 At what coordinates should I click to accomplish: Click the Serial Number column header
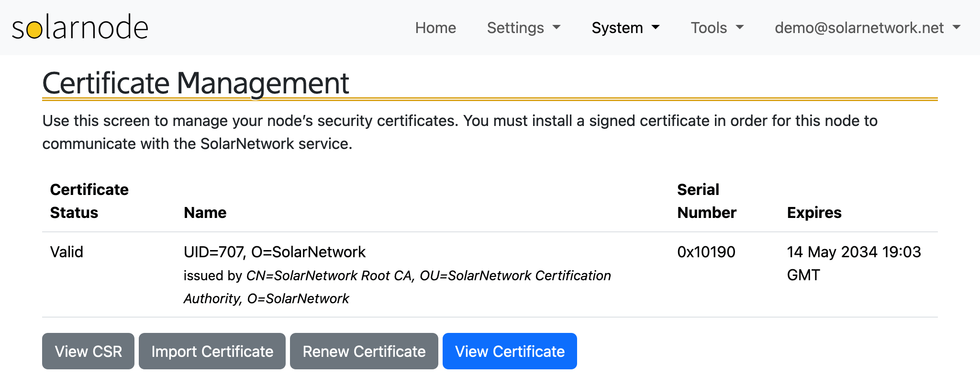click(707, 201)
